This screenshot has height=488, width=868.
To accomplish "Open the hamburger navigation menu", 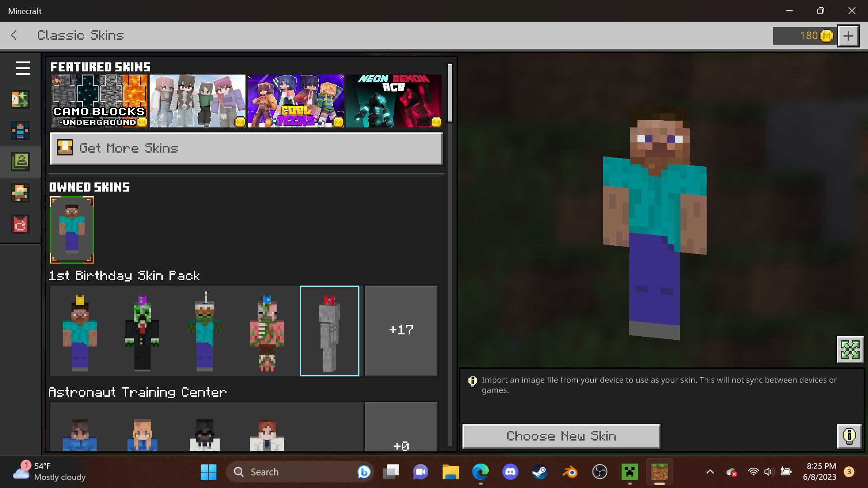I will click(x=22, y=68).
